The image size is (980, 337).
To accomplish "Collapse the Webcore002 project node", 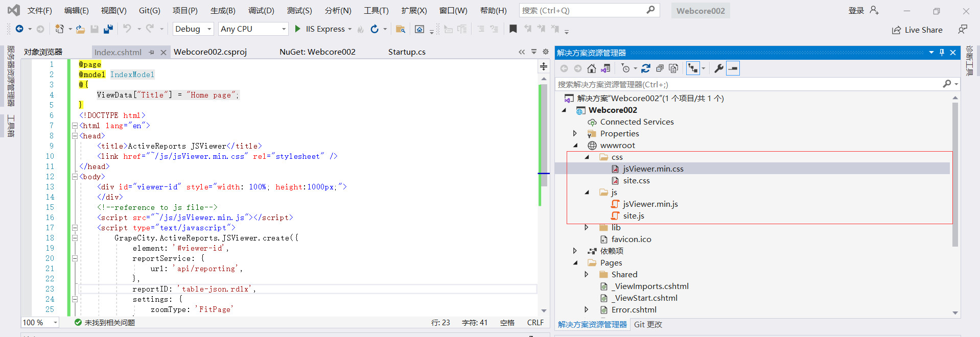I will 564,110.
